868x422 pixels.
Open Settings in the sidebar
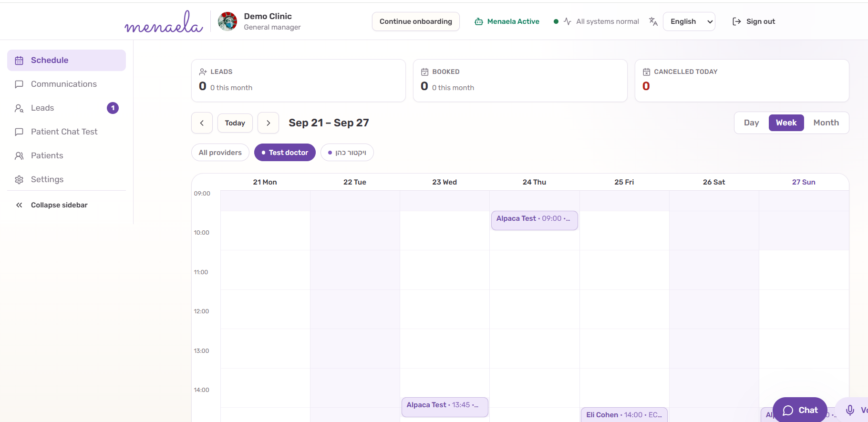pyautogui.click(x=66, y=180)
